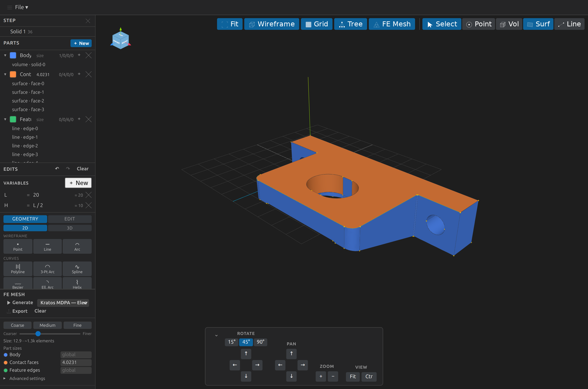This screenshot has height=389, width=588.
Task: Expand Advanced settings
Action: tap(24, 379)
